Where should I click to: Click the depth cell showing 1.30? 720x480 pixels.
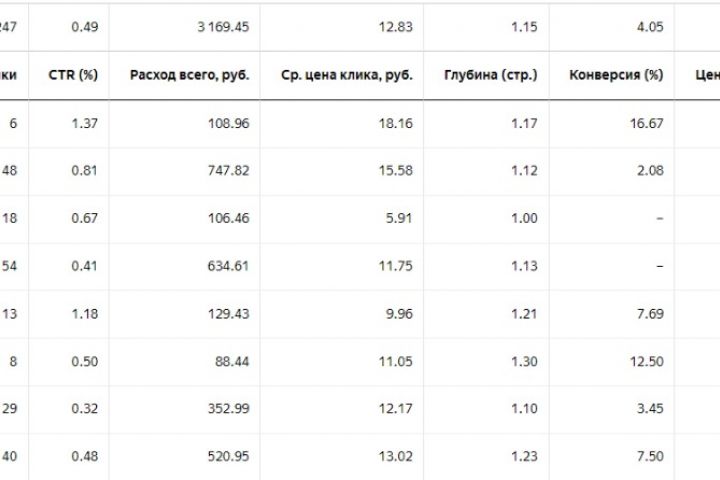pyautogui.click(x=523, y=363)
